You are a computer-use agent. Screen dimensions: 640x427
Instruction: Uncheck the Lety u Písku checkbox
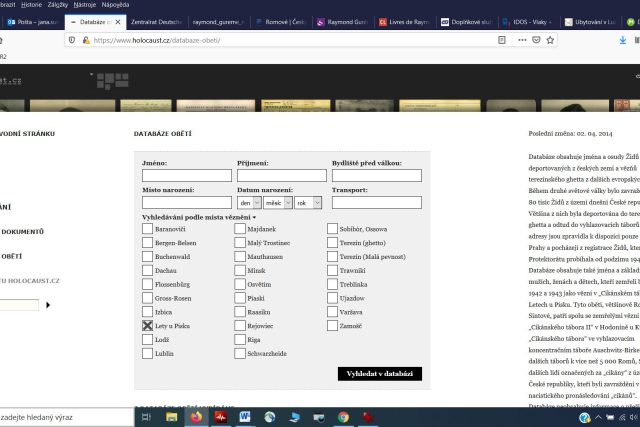pos(148,325)
